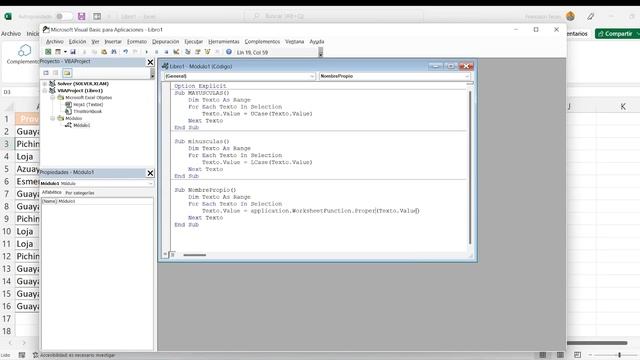Click the View Microsoft Excel toolbar icon
The image size is (640, 360).
tap(48, 52)
